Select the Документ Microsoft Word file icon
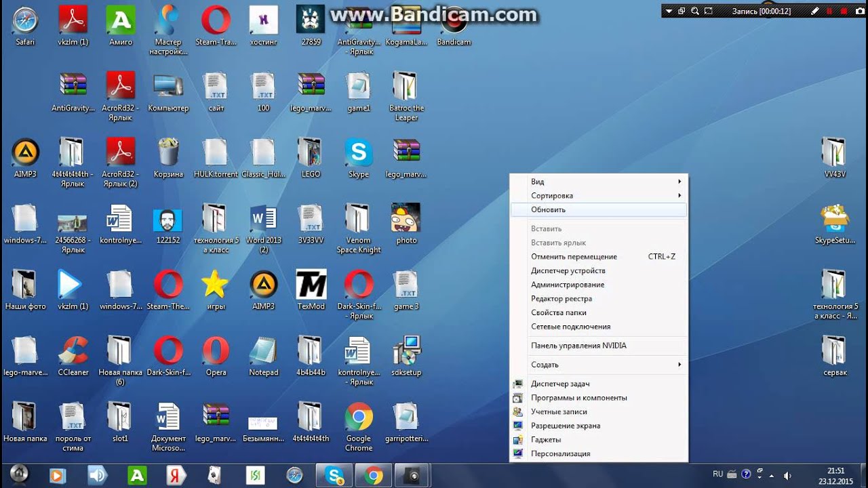The height and width of the screenshot is (488, 868). point(168,427)
